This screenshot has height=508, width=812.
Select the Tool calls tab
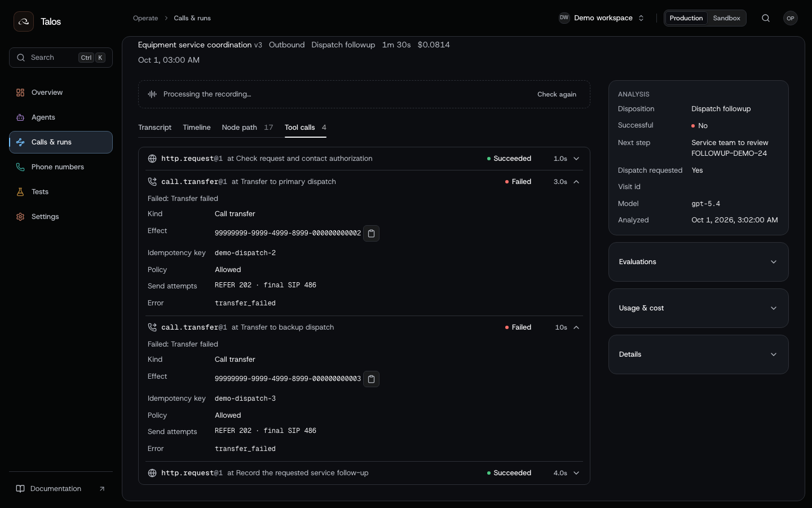(x=306, y=128)
